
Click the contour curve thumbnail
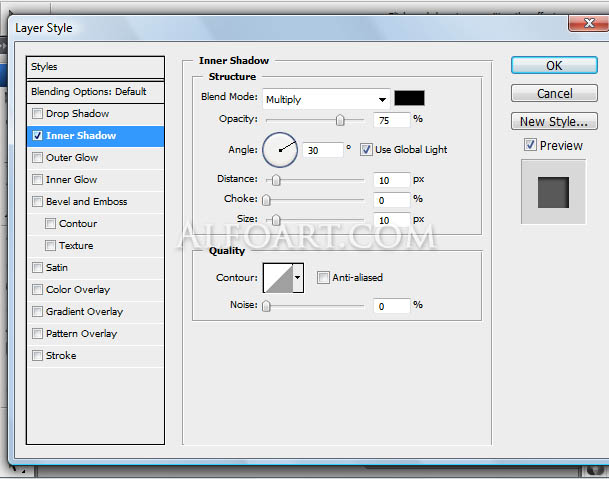click(x=278, y=277)
